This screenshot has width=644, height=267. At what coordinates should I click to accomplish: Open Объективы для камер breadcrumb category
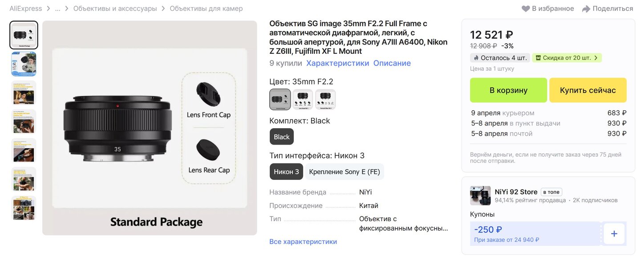click(206, 8)
